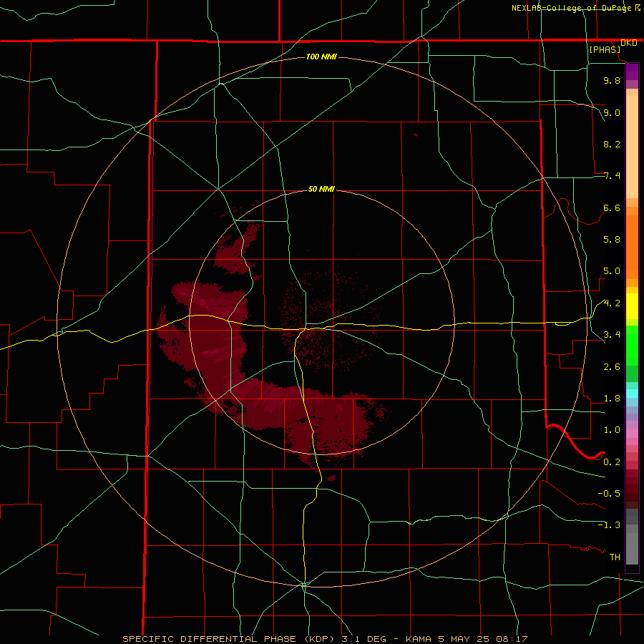
Task: Click the 08:17 timestamp text
Action: coord(511,639)
